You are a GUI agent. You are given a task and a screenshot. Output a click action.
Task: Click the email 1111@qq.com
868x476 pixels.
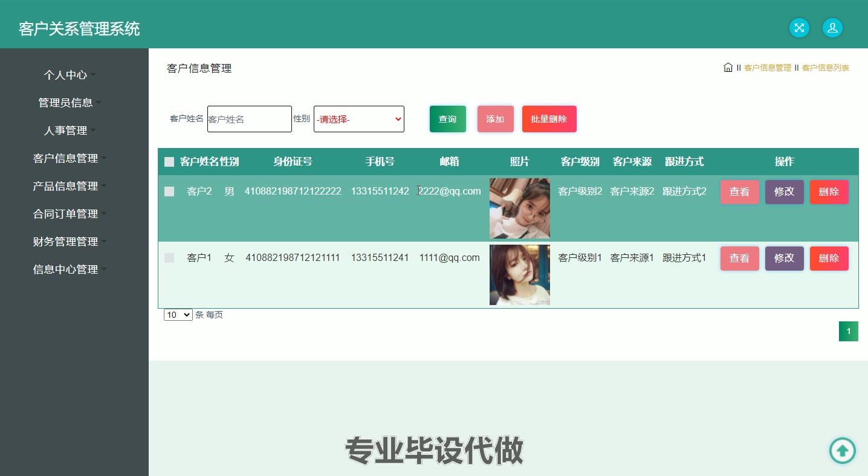(450, 258)
